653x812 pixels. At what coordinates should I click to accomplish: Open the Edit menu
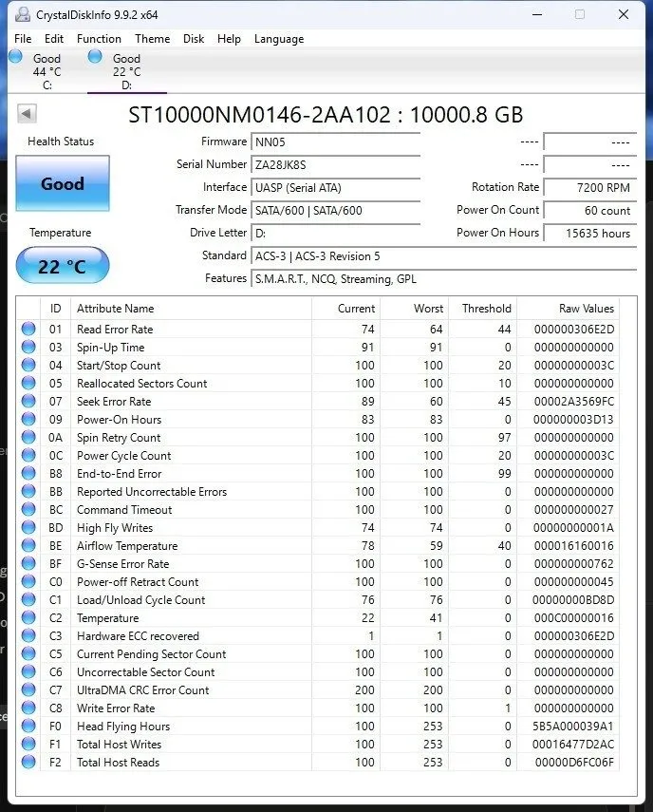(54, 39)
